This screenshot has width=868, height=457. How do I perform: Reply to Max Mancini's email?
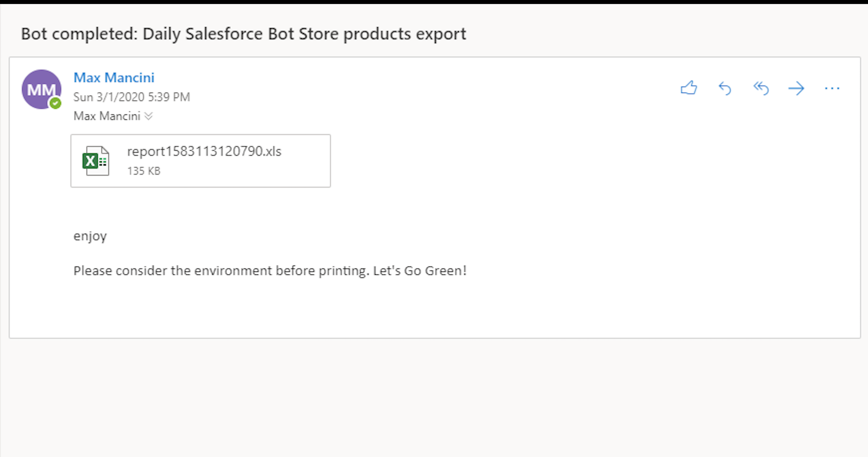coord(725,89)
